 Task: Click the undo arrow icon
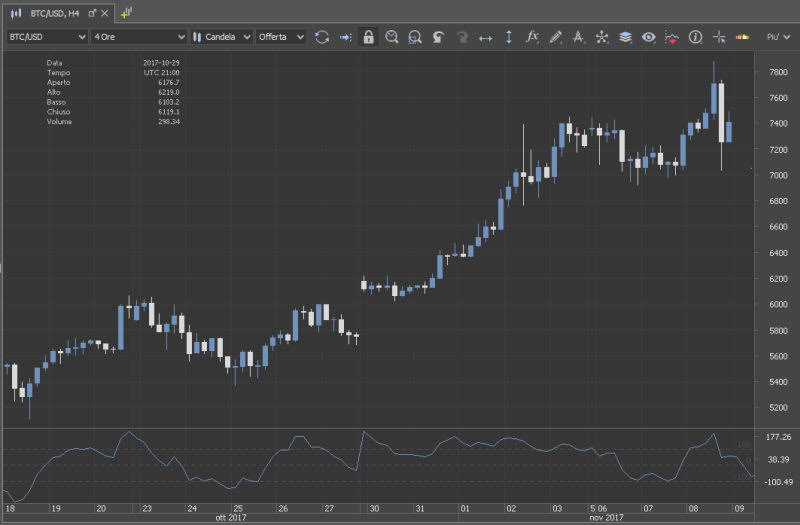point(438,37)
